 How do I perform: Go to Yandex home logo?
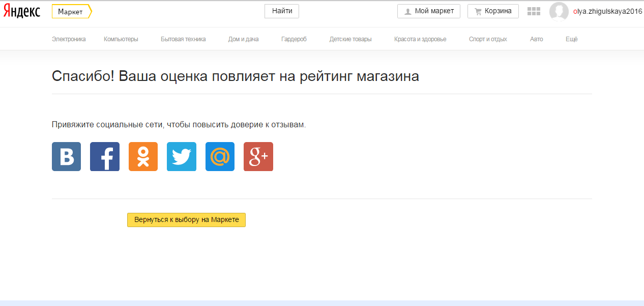[x=22, y=11]
